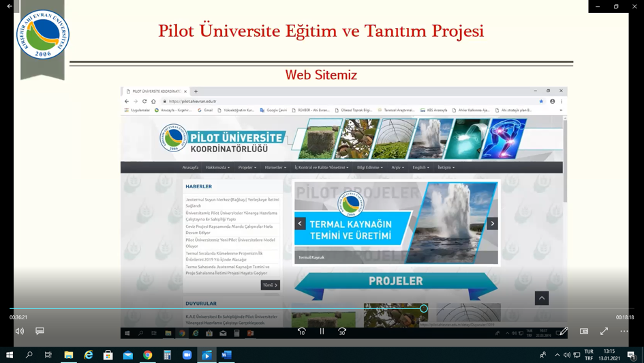Viewport: 644px width, 363px height.
Task: Open the Hakkımızda dropdown on the site menu
Action: coord(217,167)
